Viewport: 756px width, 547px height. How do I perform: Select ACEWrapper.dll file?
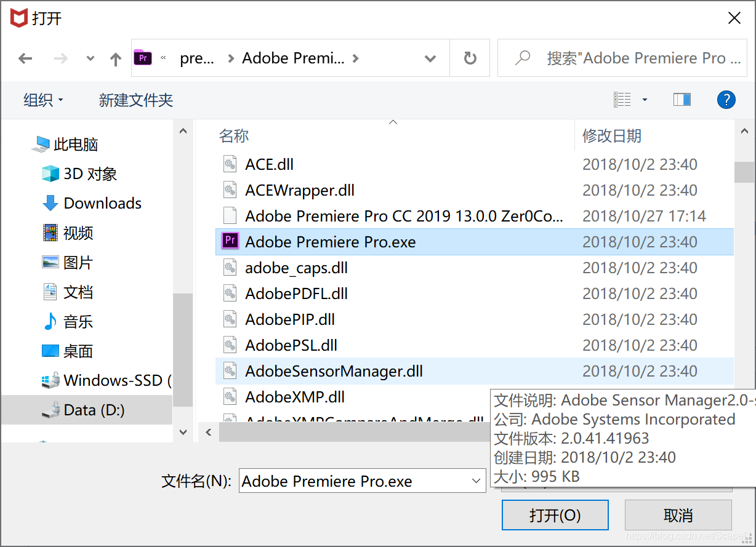point(300,190)
